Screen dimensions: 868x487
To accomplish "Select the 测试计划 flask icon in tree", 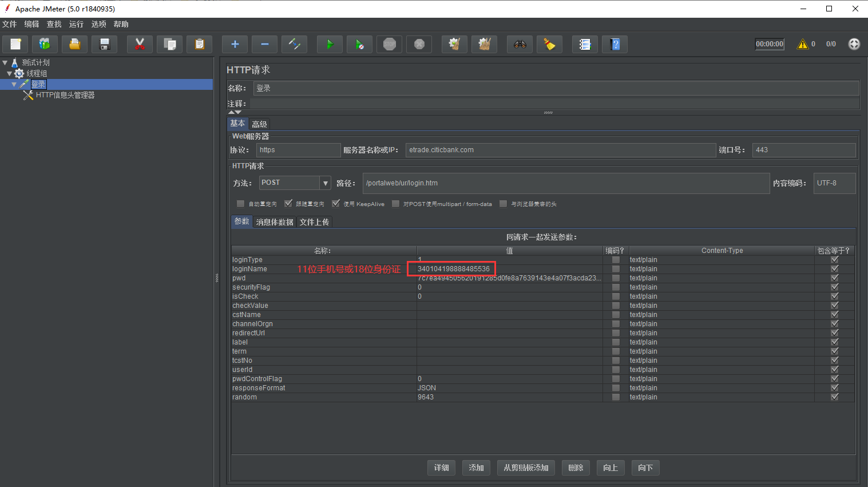I will pos(15,63).
